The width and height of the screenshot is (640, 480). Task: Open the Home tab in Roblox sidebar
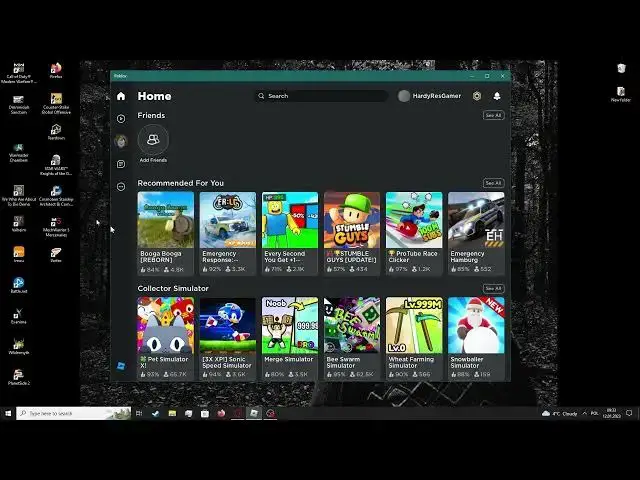pyautogui.click(x=121, y=96)
